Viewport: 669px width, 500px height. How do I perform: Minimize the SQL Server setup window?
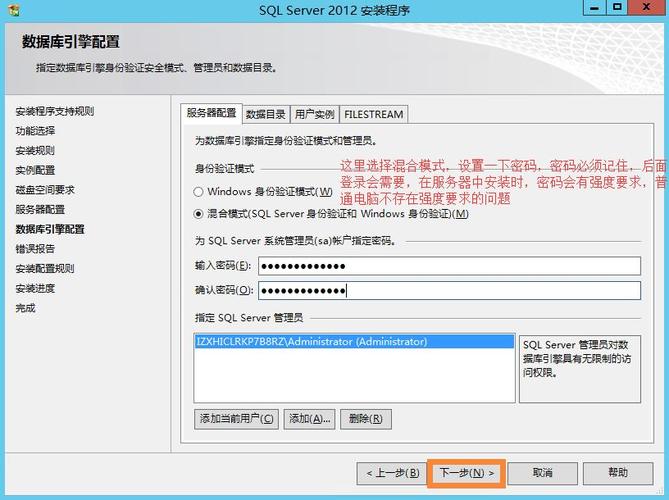point(595,7)
